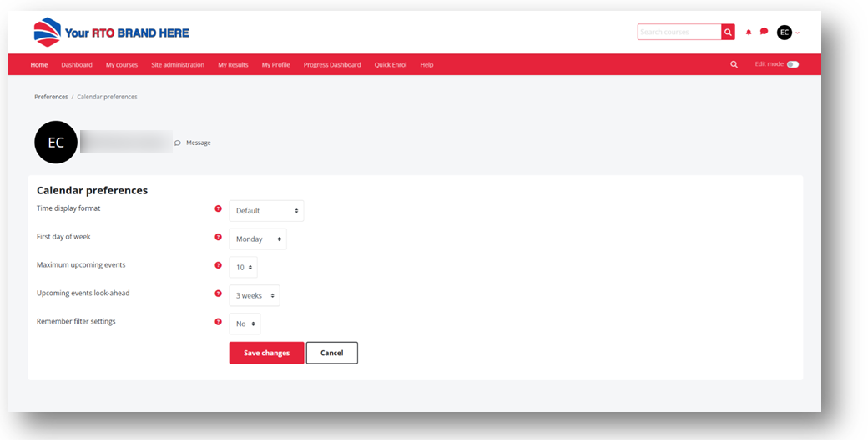Viewport: 868px width, 442px height.
Task: Open the Progress Dashboard menu item
Action: [332, 65]
